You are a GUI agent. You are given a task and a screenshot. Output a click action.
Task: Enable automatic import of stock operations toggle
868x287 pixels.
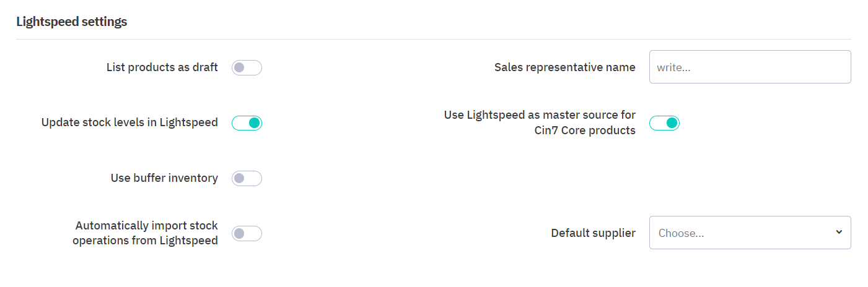(x=247, y=234)
